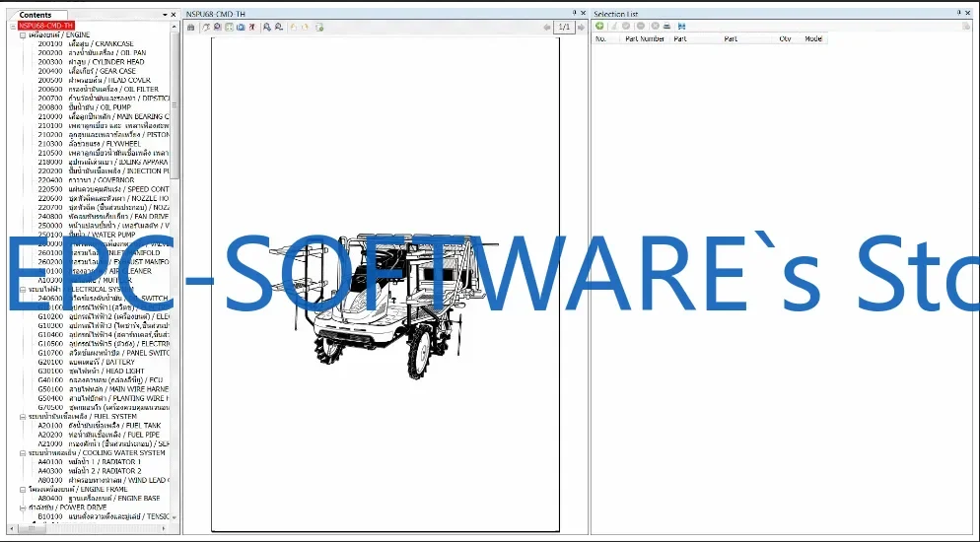Open 200600 OIL FILTER entry

click(x=99, y=90)
